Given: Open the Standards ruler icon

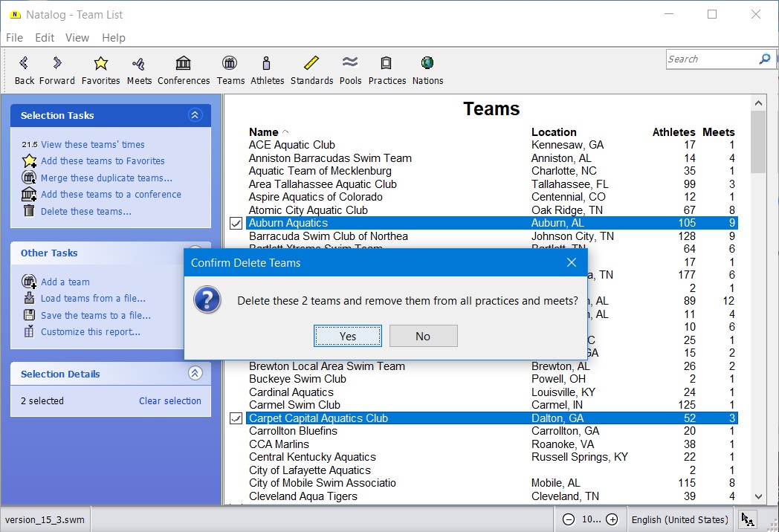Looking at the screenshot, I should (x=311, y=64).
